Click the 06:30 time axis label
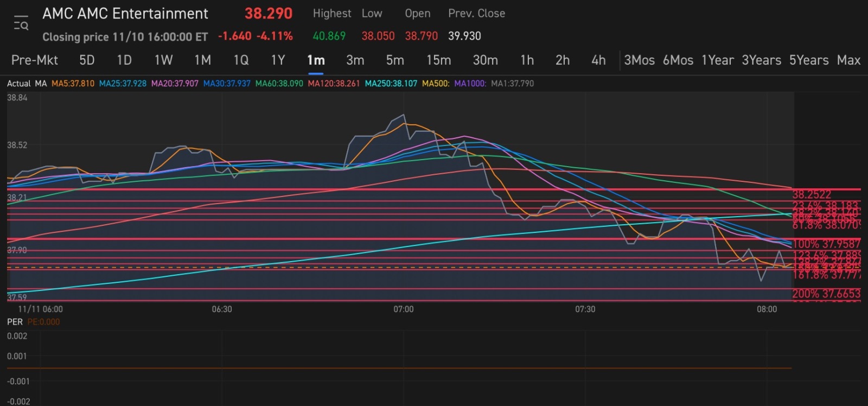The width and height of the screenshot is (868, 406). tap(221, 309)
